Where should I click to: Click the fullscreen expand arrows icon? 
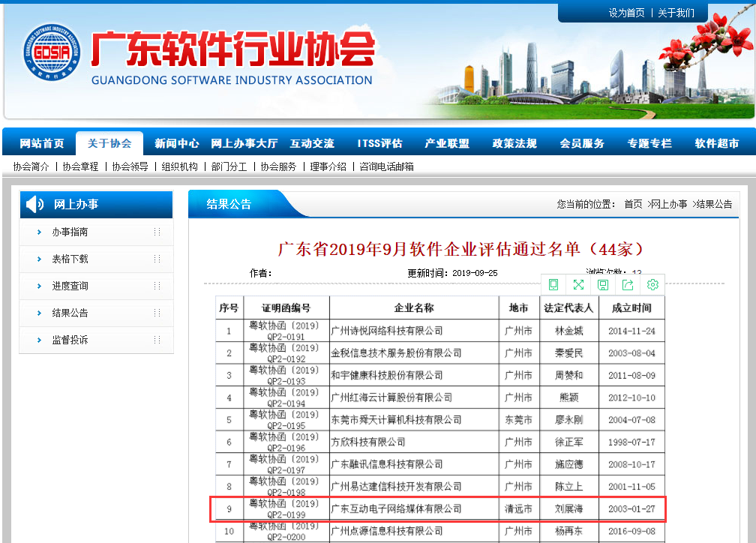click(578, 284)
